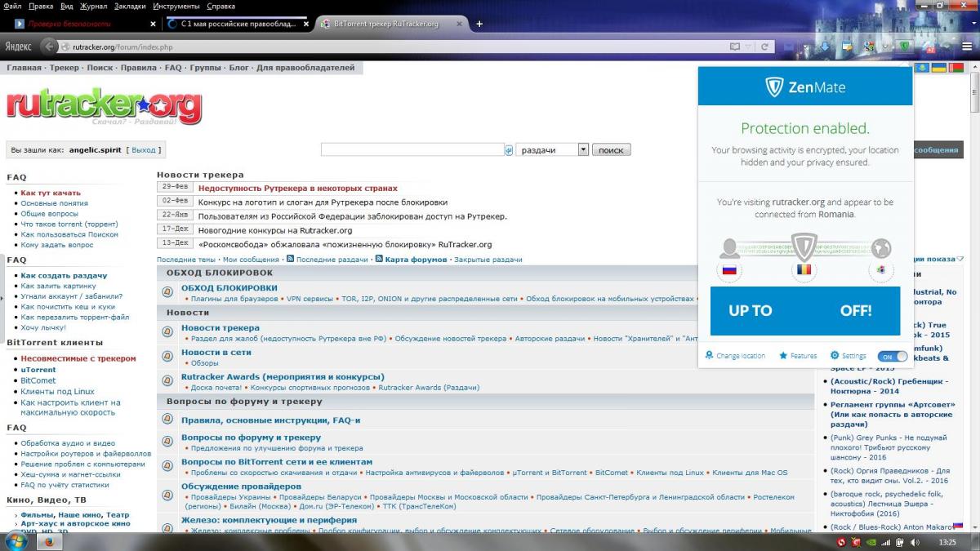Open the Яндекс search engine label

point(18,47)
